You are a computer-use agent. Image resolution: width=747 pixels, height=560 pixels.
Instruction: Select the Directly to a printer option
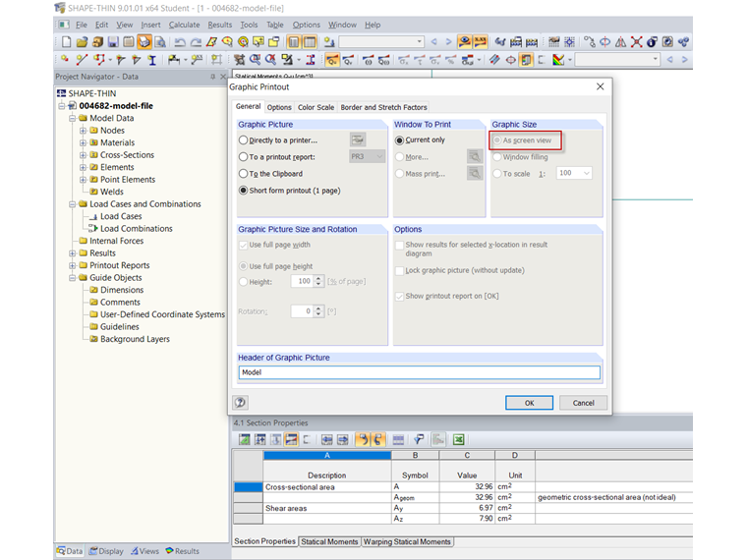point(244,140)
